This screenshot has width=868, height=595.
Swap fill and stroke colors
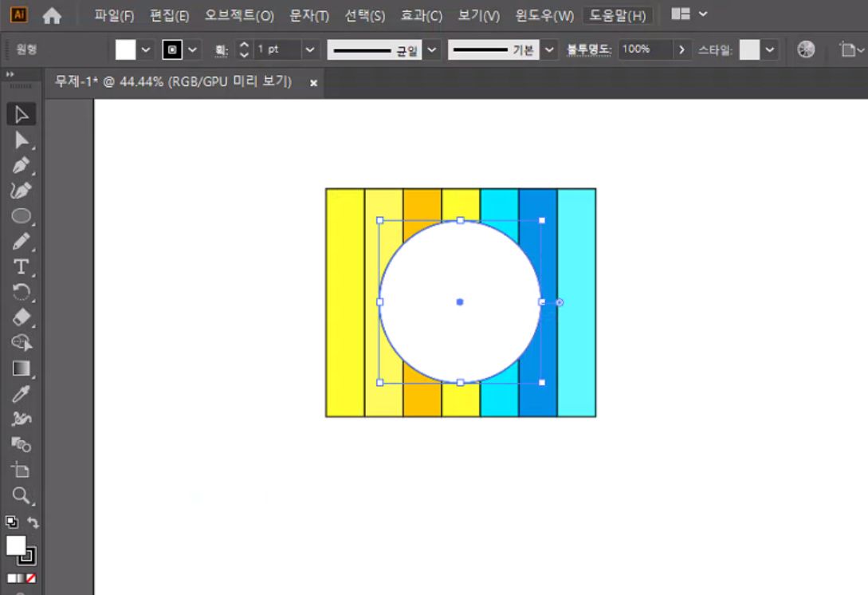point(33,522)
